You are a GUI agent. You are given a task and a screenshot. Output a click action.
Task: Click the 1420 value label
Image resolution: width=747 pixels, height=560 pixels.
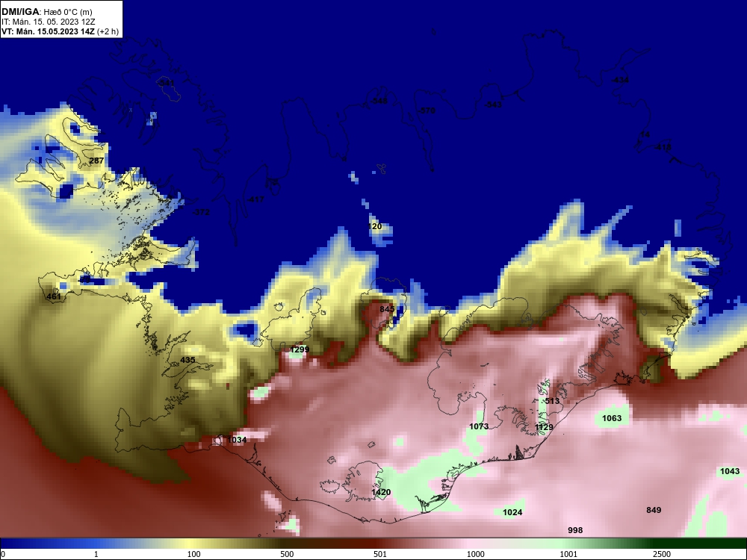coord(381,492)
